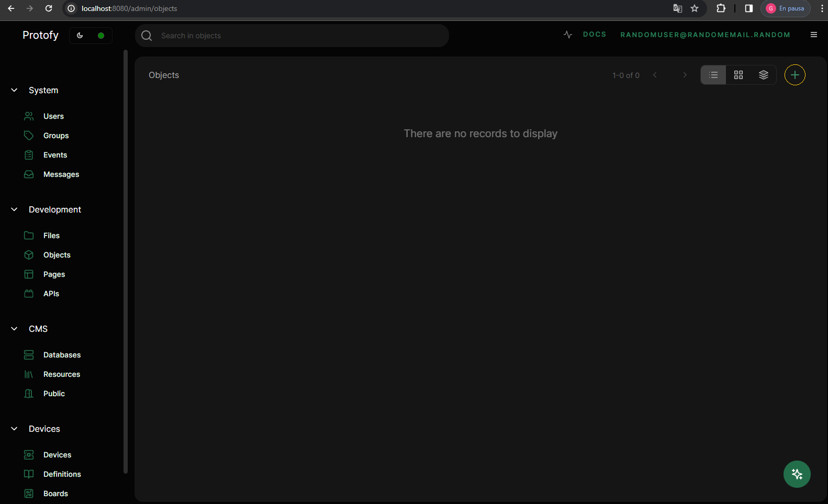This screenshot has width=828, height=504.
Task: Click the Databases icon in sidebar
Action: 29,355
